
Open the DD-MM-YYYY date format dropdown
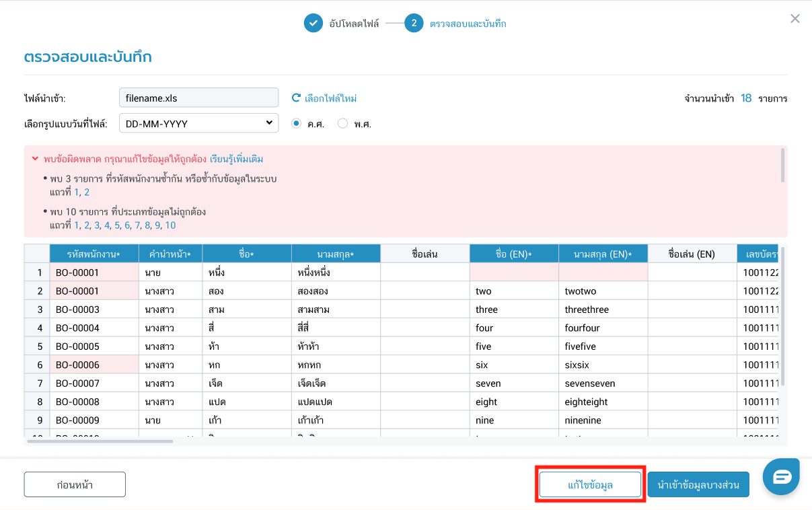click(x=198, y=124)
